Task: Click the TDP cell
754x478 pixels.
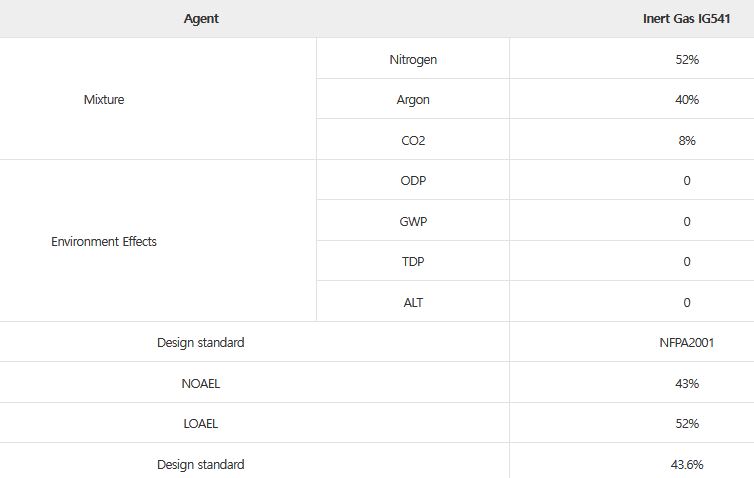Action: (413, 262)
